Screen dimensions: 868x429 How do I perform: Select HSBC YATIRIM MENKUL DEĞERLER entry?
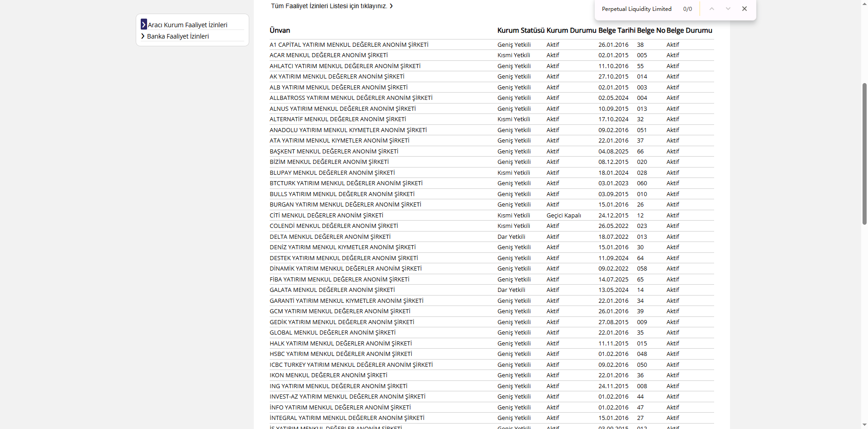pyautogui.click(x=340, y=354)
